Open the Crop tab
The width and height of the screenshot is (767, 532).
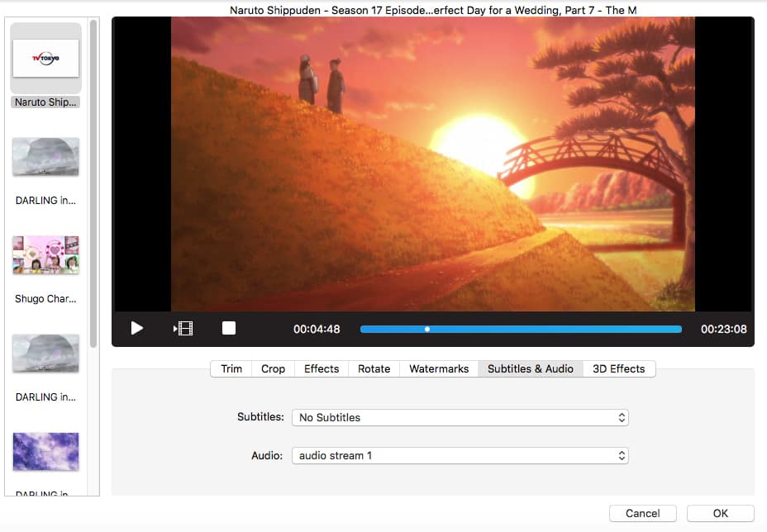coord(273,368)
